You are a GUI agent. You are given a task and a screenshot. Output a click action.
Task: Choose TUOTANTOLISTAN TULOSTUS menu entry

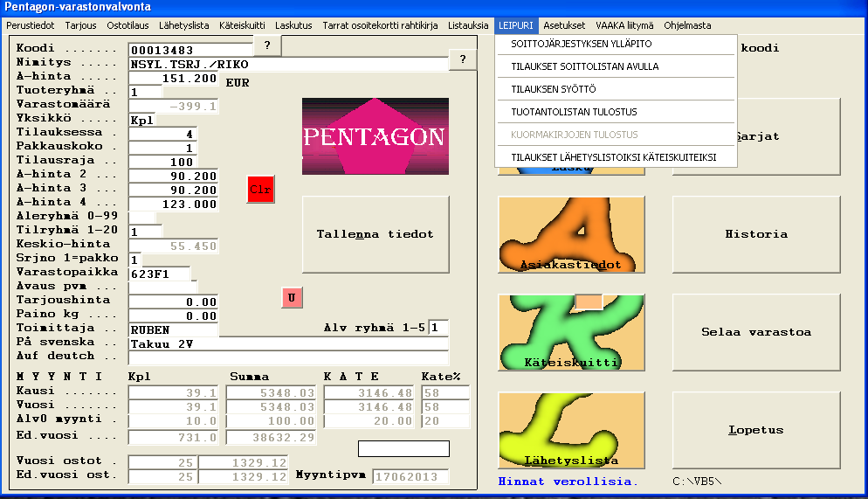coord(616,112)
